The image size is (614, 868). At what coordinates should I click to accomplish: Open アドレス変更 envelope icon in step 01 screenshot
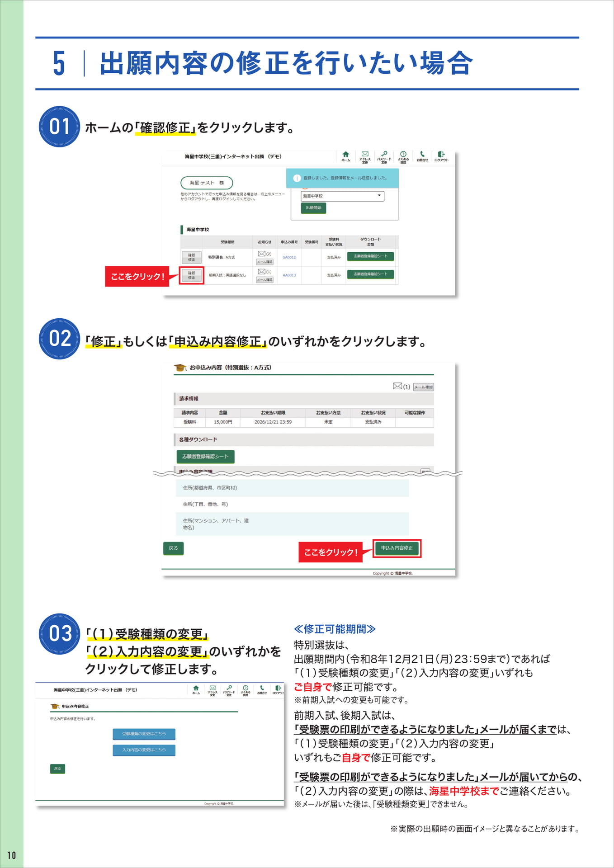pos(365,154)
